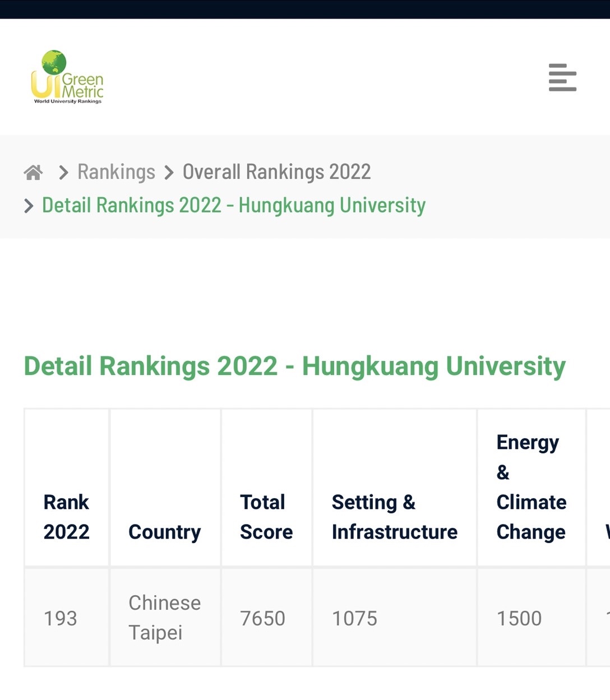The width and height of the screenshot is (610, 700).
Task: Open the Rankings breadcrumb link
Action: (x=116, y=172)
